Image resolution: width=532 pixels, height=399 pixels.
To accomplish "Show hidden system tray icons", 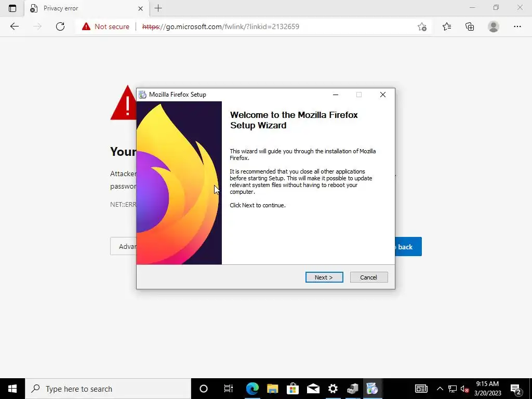I will 440,389.
